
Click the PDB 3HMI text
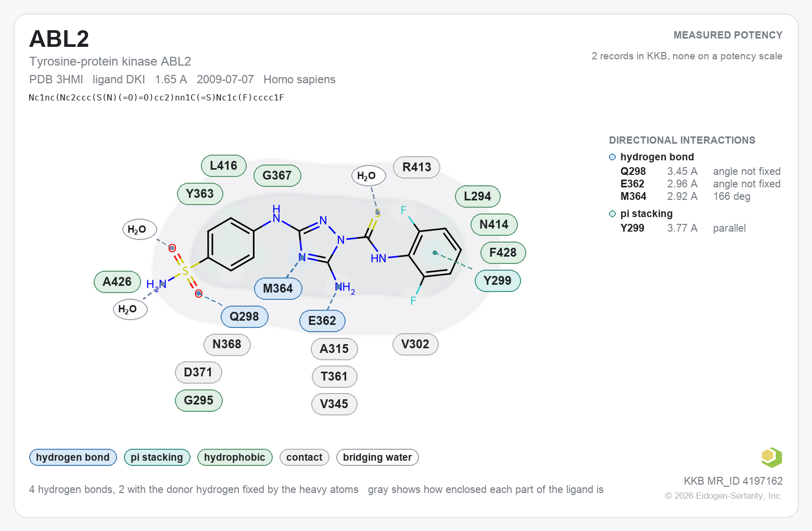coord(56,80)
